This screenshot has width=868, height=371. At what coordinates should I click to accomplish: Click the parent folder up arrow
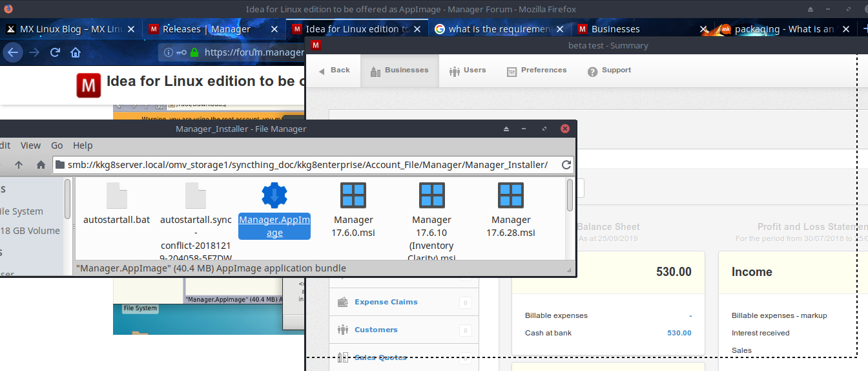19,165
